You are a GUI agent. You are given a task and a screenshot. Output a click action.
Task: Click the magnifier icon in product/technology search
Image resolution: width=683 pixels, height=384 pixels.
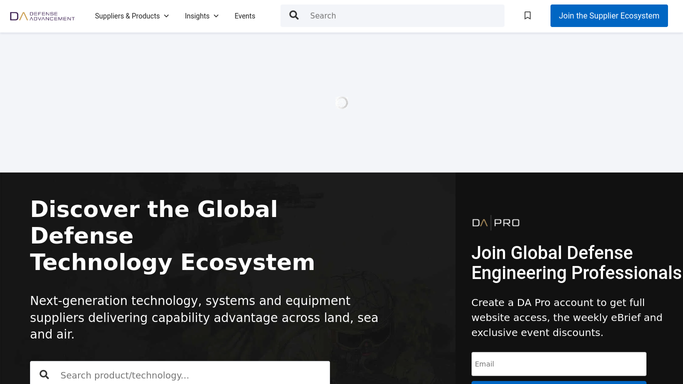[44, 374]
